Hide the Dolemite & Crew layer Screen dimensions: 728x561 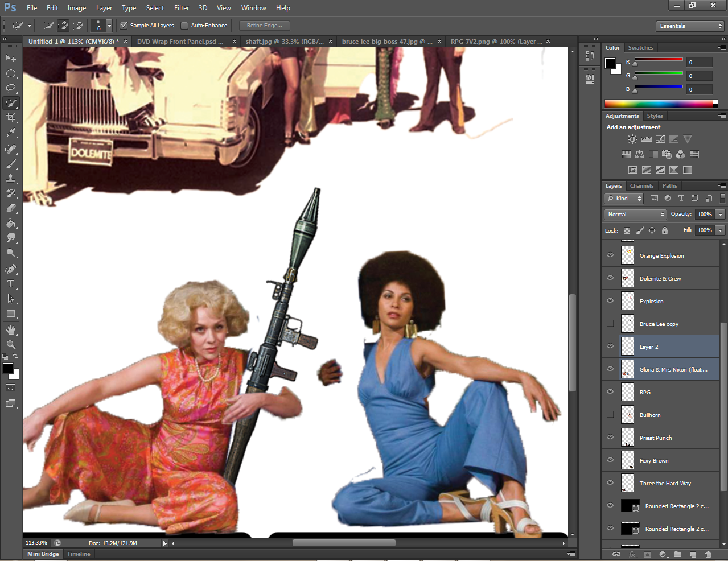tap(610, 278)
